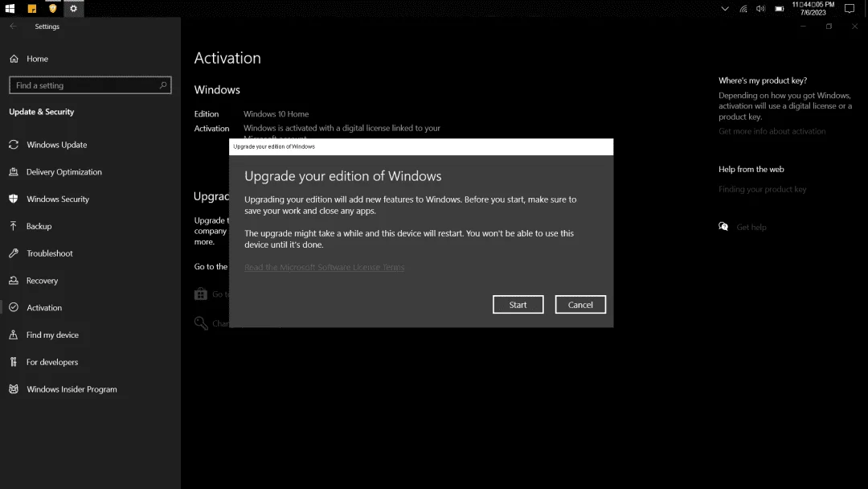Click the Get help link

(751, 227)
